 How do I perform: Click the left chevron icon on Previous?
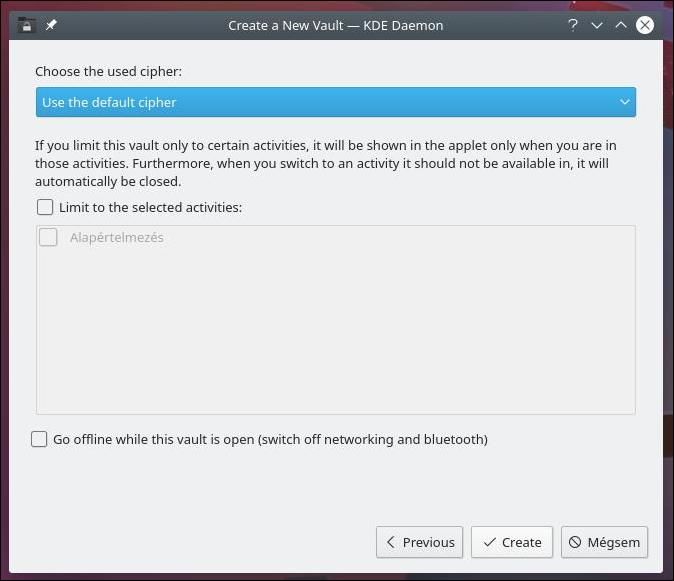click(390, 542)
